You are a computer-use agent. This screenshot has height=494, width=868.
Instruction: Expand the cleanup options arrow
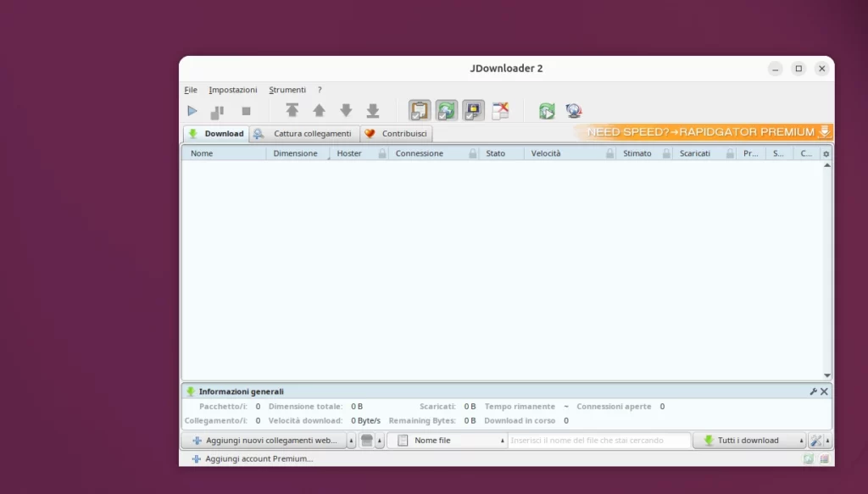380,441
